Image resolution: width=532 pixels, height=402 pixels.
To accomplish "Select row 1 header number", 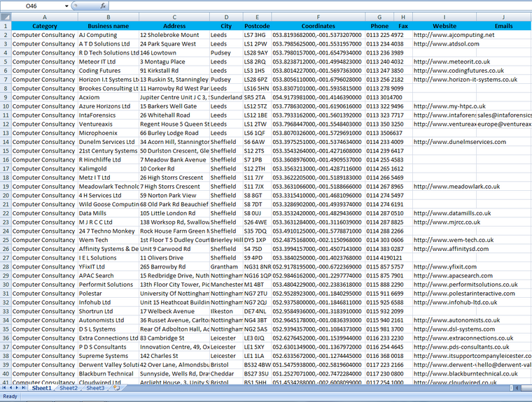I will click(6, 26).
